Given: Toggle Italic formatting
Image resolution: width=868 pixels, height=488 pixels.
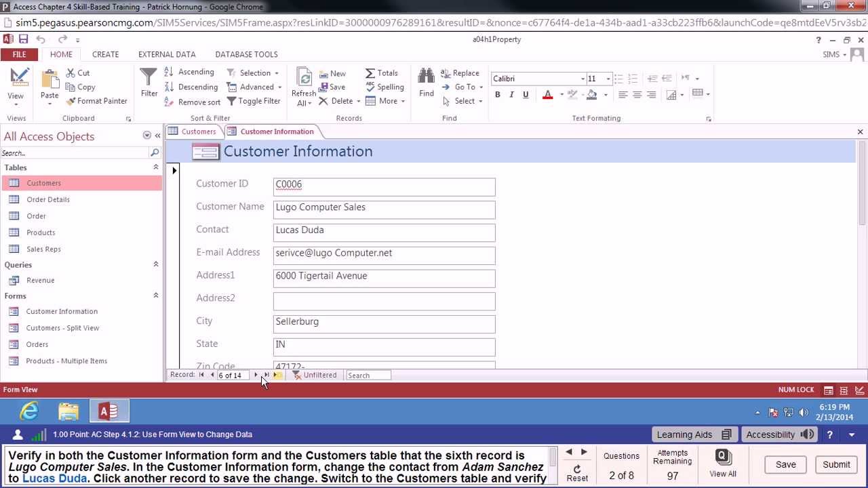Looking at the screenshot, I should pyautogui.click(x=511, y=95).
